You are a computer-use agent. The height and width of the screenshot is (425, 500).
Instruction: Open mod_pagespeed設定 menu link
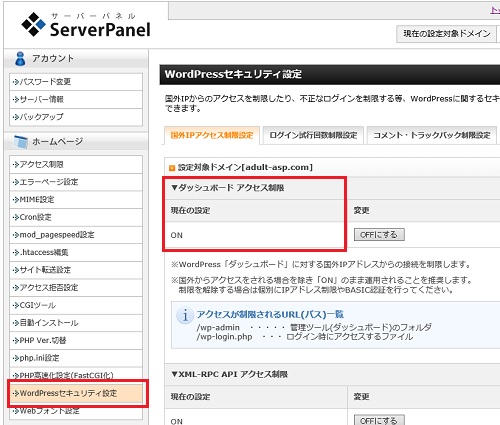[76, 235]
